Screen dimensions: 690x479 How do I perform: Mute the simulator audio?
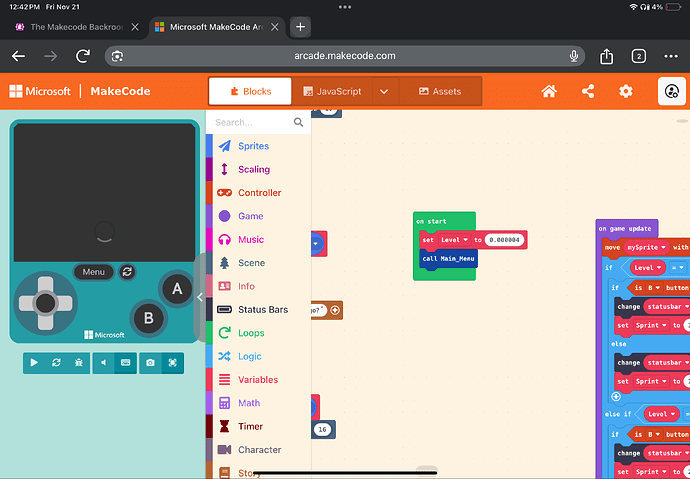(x=103, y=363)
